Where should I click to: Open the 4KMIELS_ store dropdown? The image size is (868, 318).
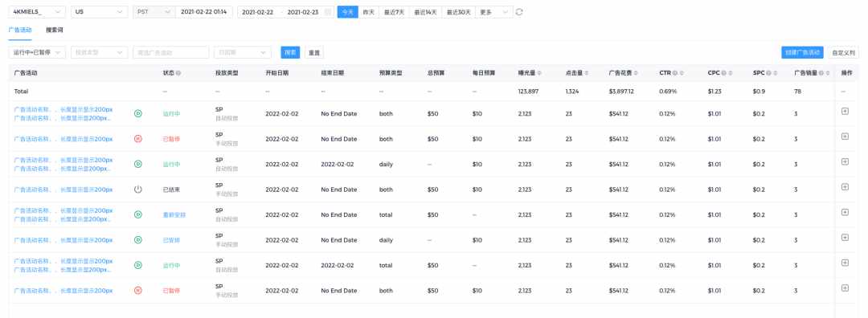(37, 11)
